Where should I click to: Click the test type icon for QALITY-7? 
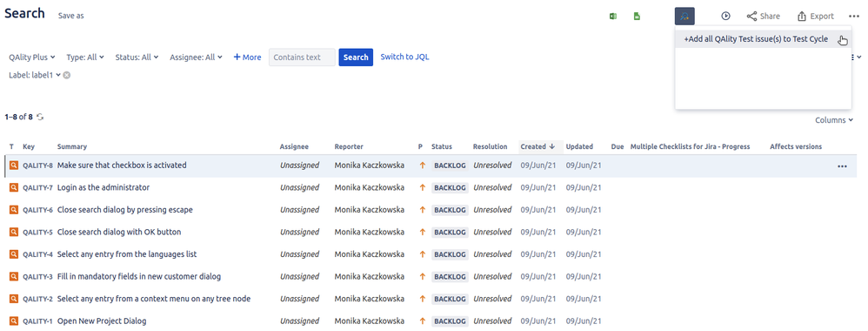tap(14, 187)
